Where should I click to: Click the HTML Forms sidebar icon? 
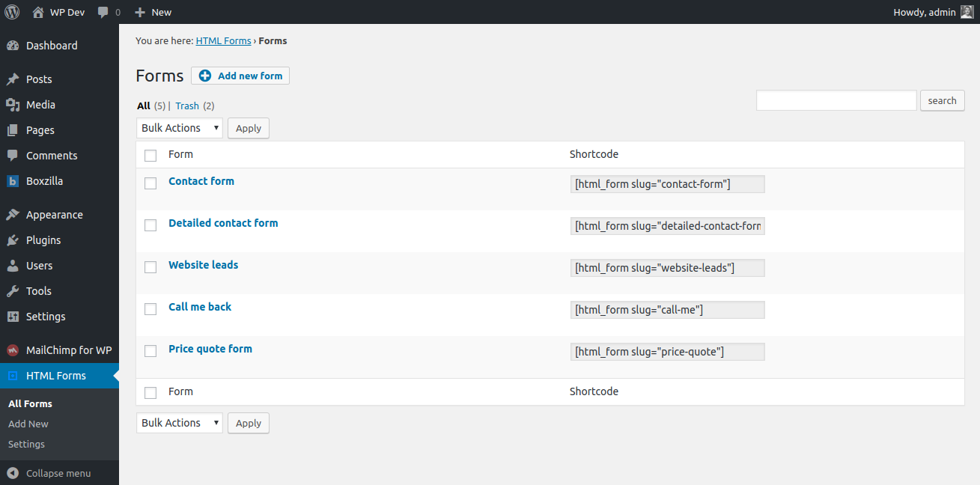(x=13, y=376)
